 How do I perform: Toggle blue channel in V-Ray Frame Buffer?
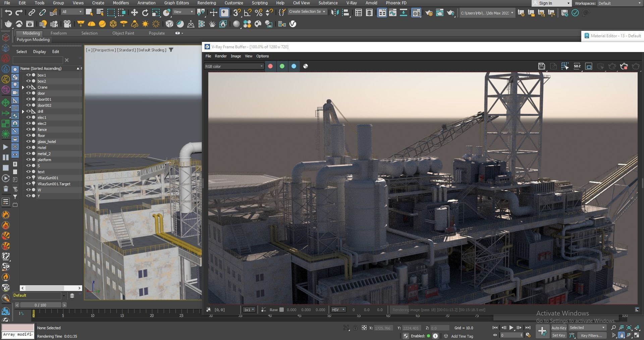point(294,66)
